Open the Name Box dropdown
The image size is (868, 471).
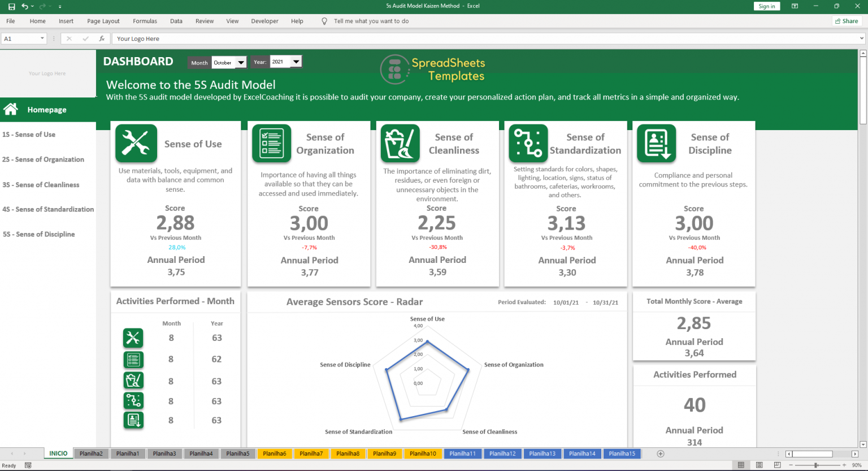tap(41, 38)
